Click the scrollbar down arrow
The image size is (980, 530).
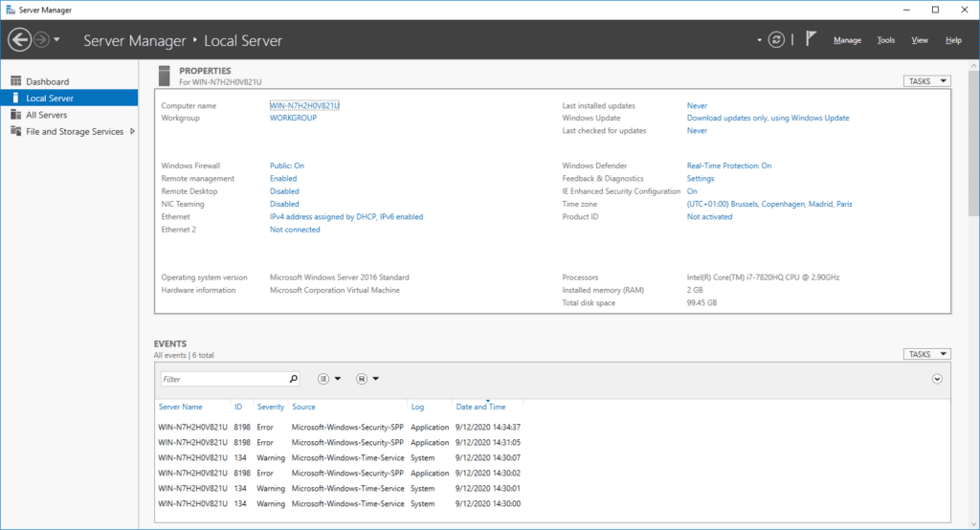[973, 524]
